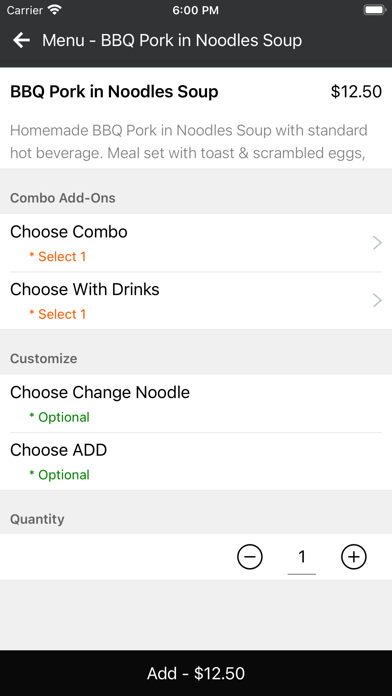The image size is (392, 696).
Task: Tap the Optional label under Choose Change Noodle
Action: pos(59,417)
